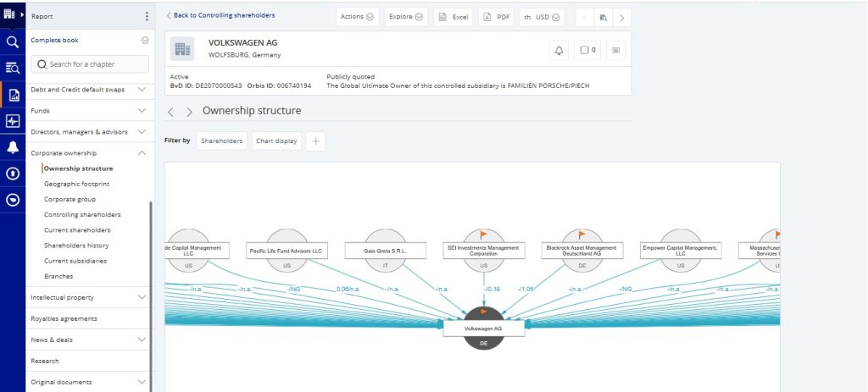This screenshot has height=392, width=868.
Task: Open the Actions dropdown
Action: (x=357, y=17)
